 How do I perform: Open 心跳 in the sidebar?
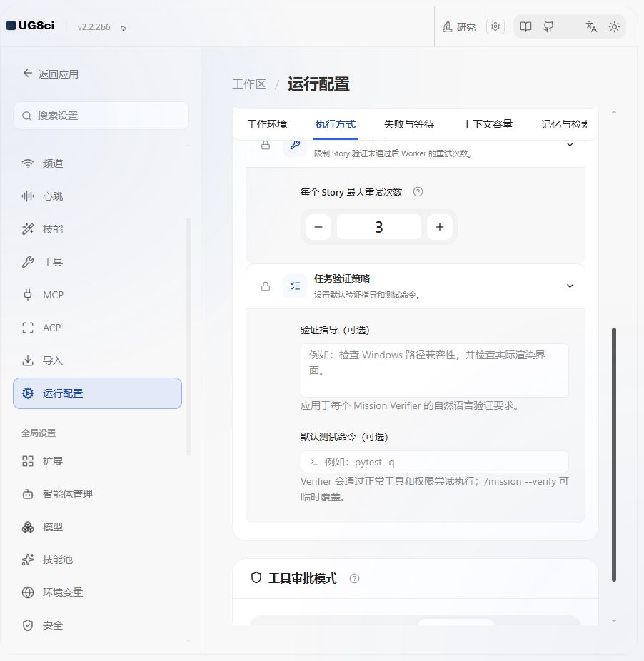coord(97,196)
